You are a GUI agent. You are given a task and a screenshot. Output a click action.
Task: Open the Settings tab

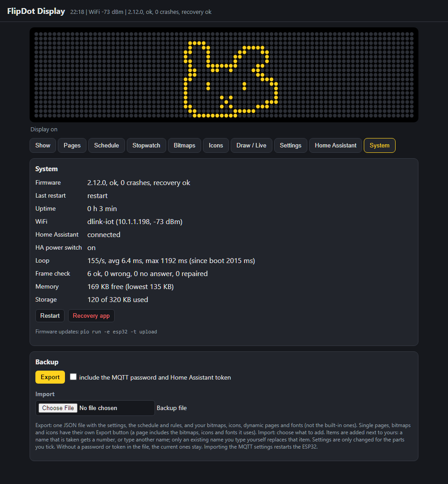[x=291, y=145]
